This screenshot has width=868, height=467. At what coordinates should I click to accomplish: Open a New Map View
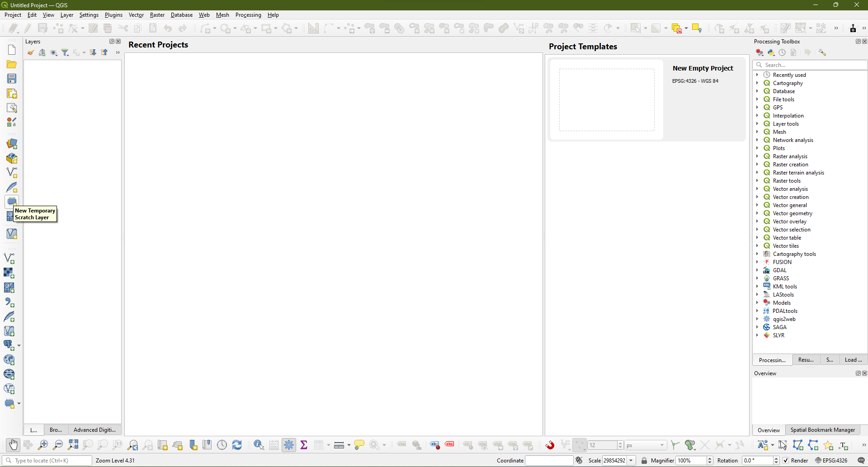pos(163,445)
